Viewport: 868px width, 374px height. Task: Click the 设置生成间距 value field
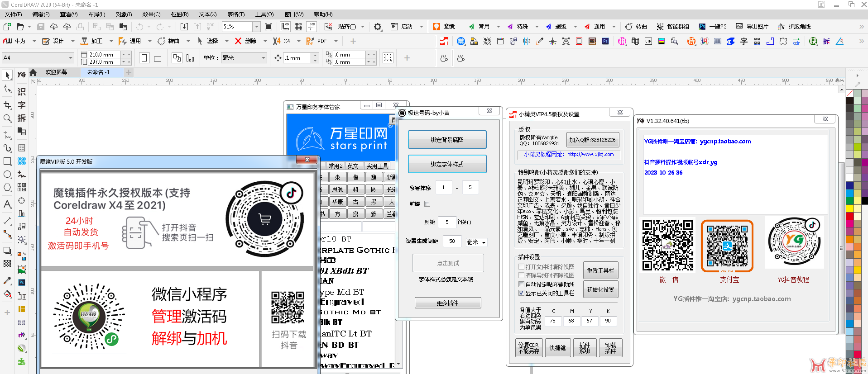point(452,241)
